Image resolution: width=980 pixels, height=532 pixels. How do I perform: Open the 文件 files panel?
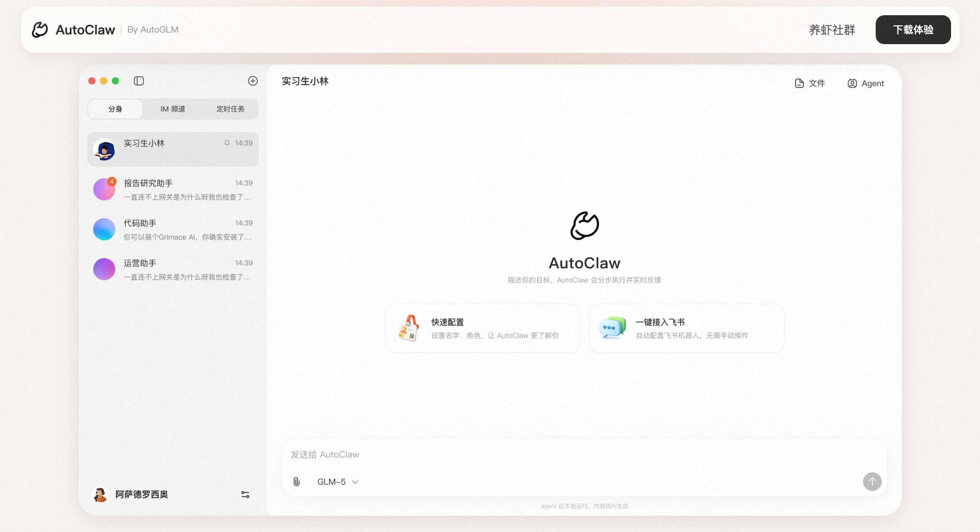[x=809, y=83]
